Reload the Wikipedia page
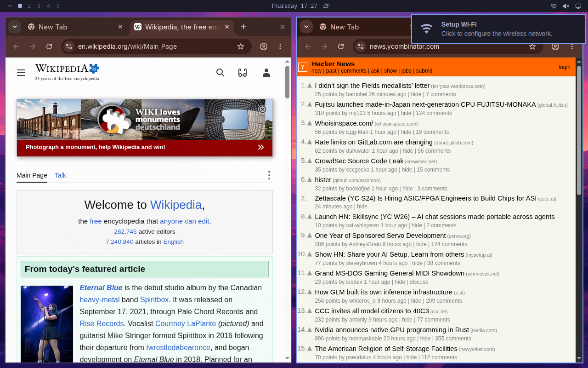The height and width of the screenshot is (368, 588). (49, 46)
